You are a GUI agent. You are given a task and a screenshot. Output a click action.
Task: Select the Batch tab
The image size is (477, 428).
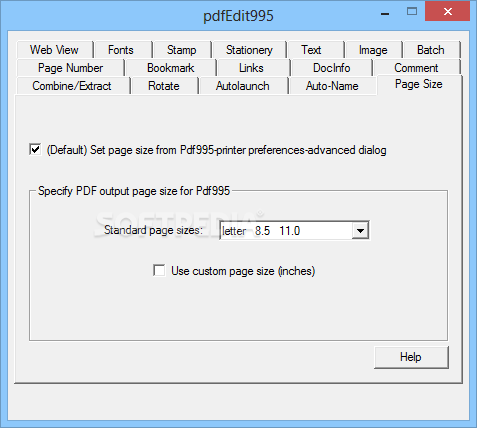click(x=431, y=50)
